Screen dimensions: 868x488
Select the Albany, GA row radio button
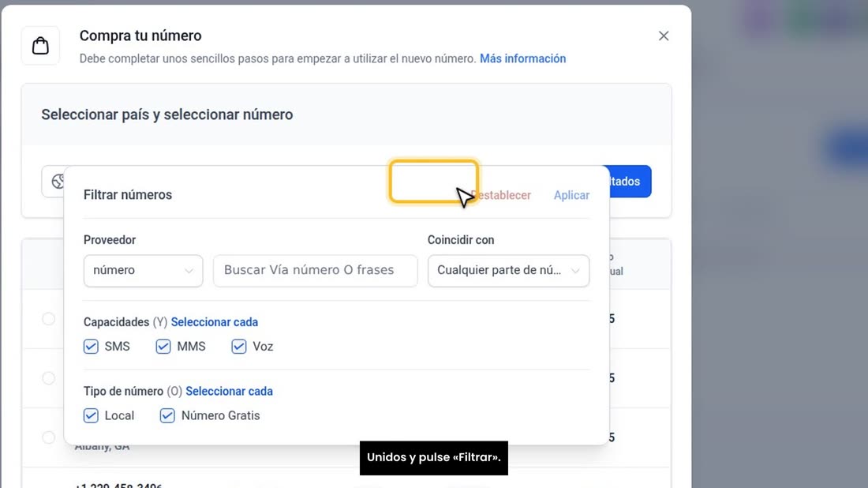tap(49, 437)
